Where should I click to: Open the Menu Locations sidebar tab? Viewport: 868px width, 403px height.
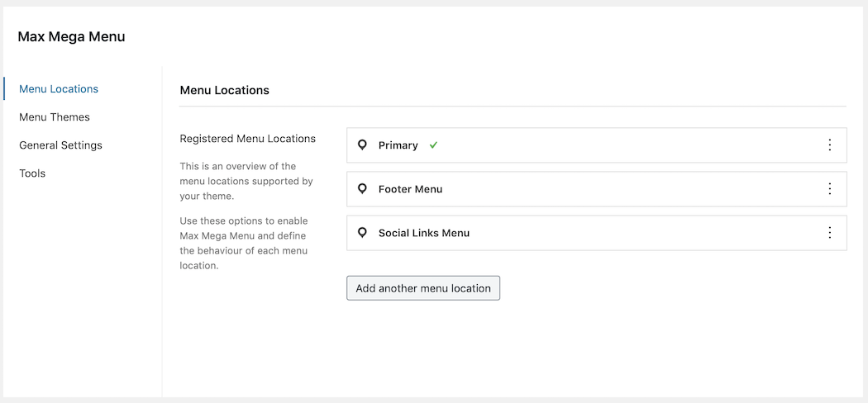click(59, 89)
